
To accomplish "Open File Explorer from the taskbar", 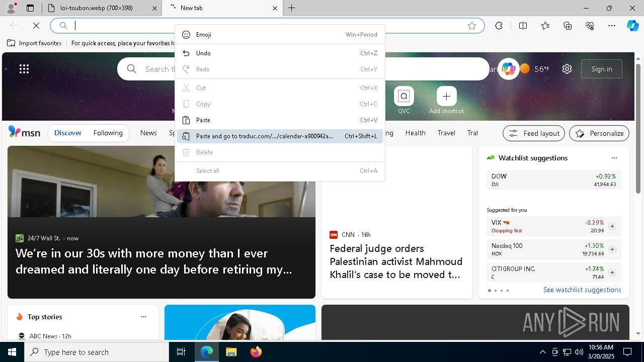I will [x=231, y=352].
